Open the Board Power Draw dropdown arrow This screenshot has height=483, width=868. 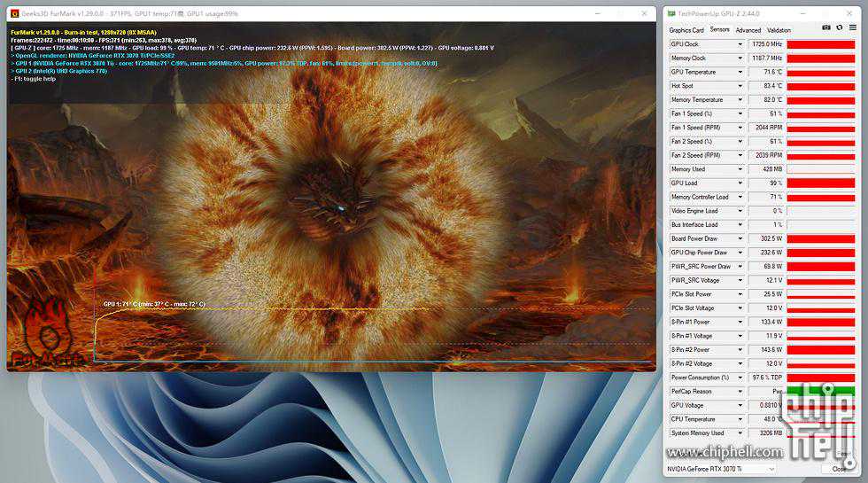tap(740, 238)
